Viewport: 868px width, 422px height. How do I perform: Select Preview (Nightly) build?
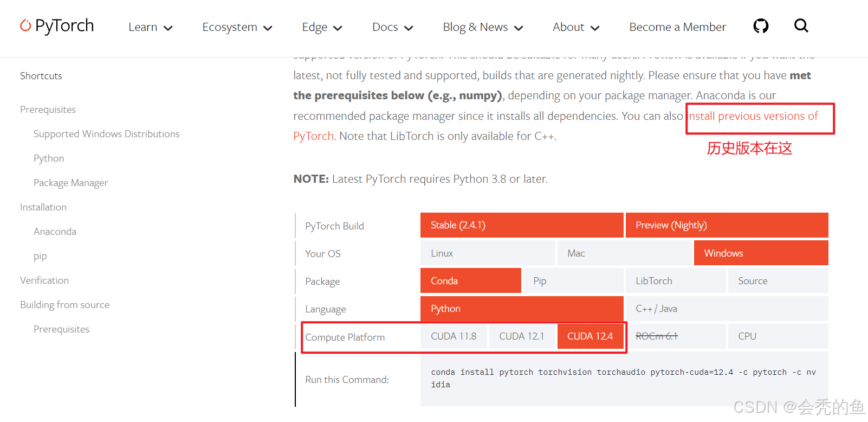[x=727, y=225]
